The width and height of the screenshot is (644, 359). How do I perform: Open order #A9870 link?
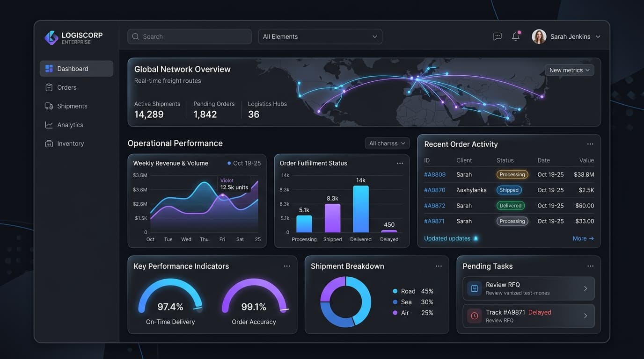click(x=435, y=190)
